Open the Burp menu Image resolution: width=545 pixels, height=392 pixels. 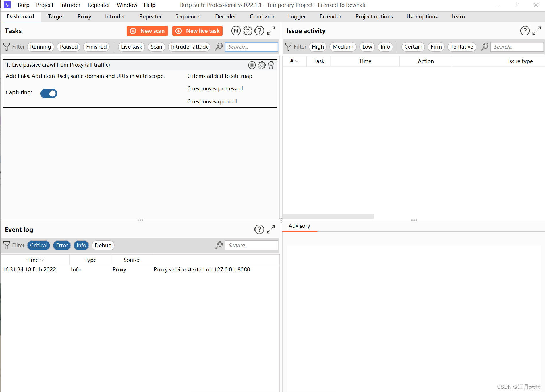pos(24,5)
